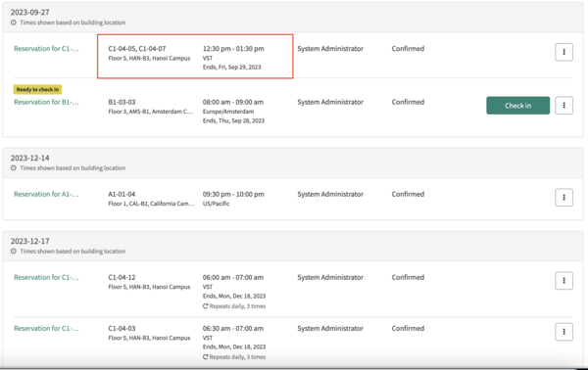Open actions menu for A1-01-04 reservation
The width and height of the screenshot is (588, 370).
point(563,198)
